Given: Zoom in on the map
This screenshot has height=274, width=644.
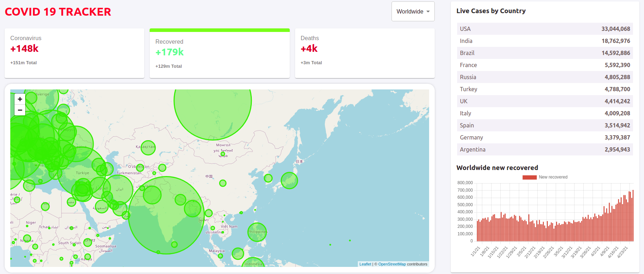Looking at the screenshot, I should [x=20, y=99].
